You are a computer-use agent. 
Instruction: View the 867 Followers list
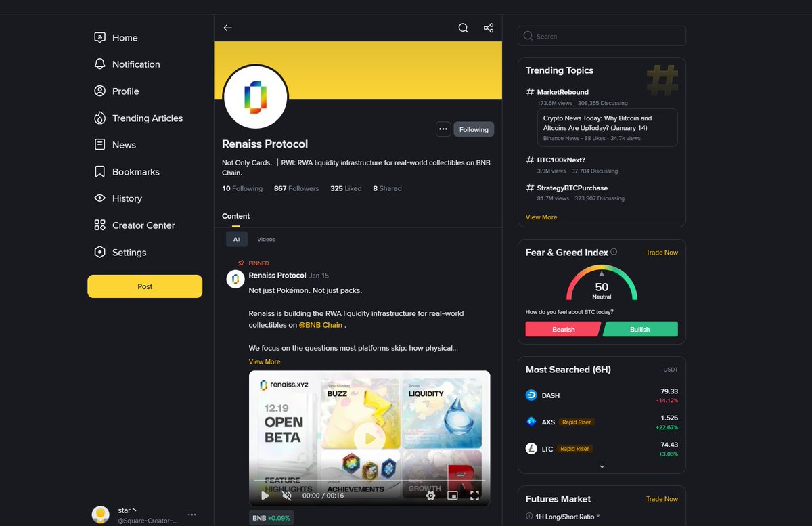pos(296,188)
